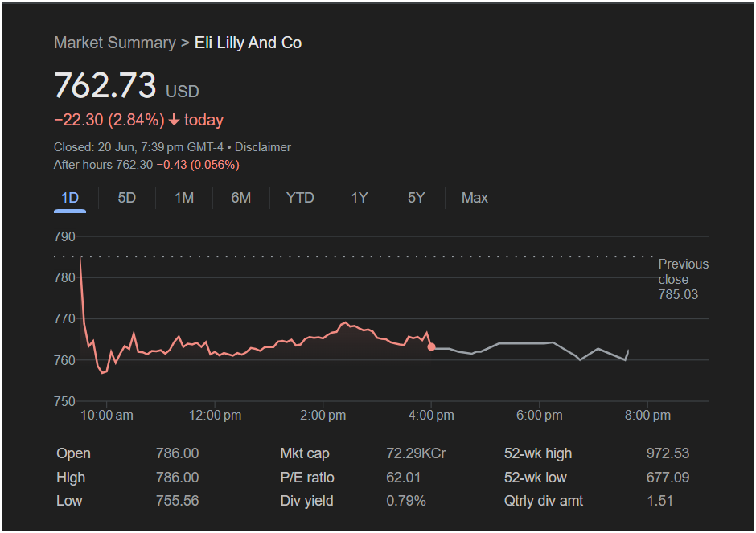
Task: Select the Max time range tab
Action: [475, 198]
